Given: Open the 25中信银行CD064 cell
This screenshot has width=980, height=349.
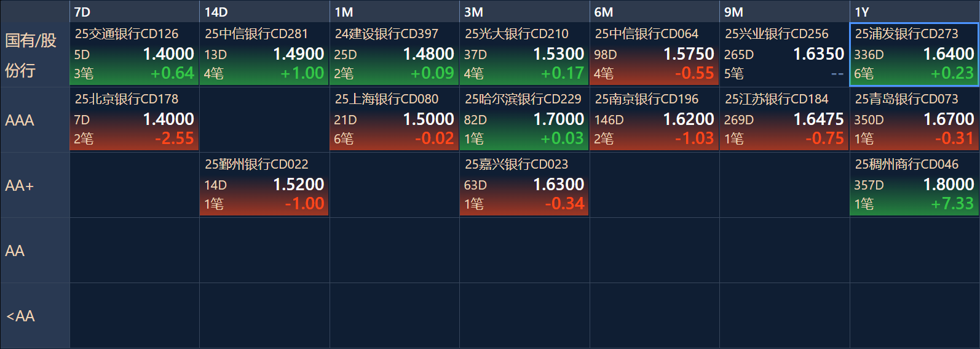Looking at the screenshot, I should pyautogui.click(x=654, y=54).
